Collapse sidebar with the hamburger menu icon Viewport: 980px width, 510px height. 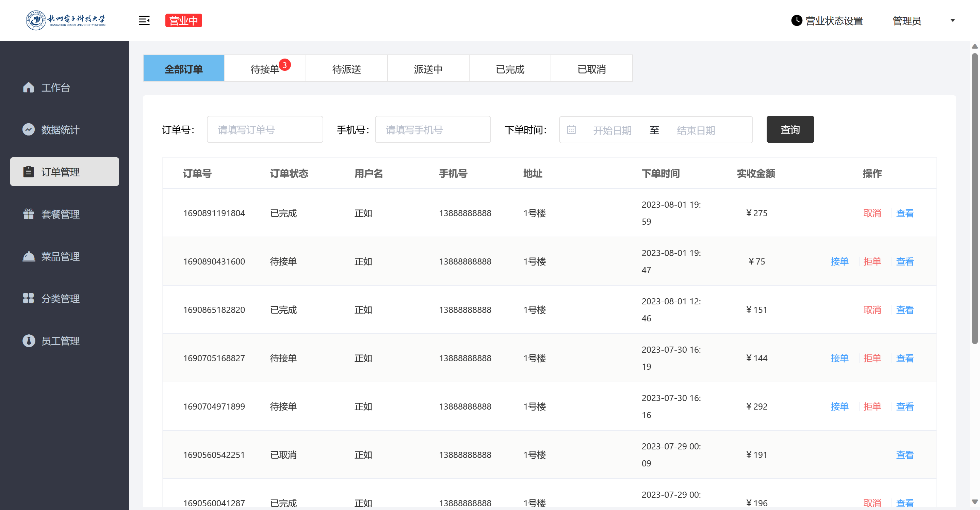tap(144, 20)
